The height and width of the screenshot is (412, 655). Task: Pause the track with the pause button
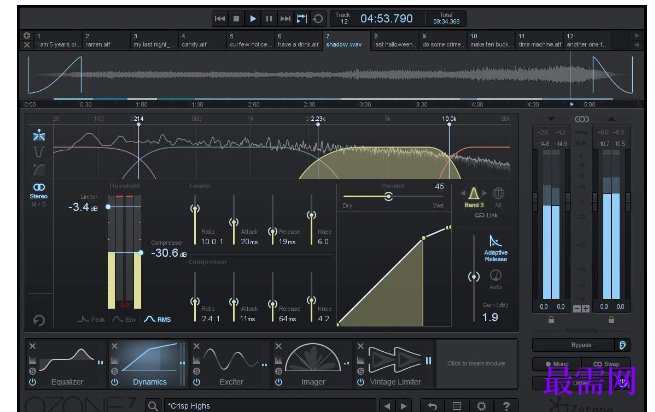coord(269,19)
